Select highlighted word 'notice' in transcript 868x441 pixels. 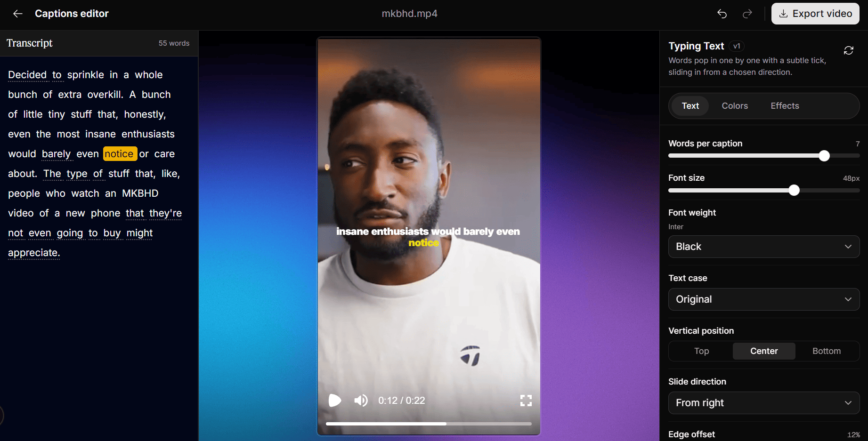tap(120, 154)
